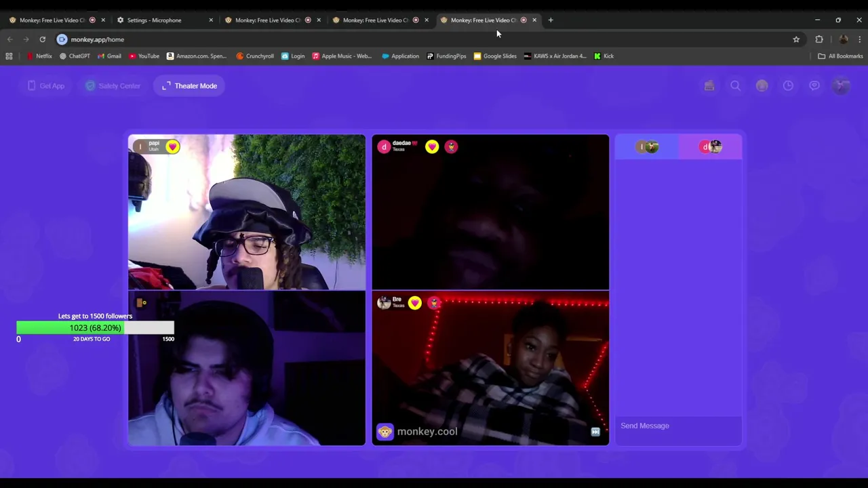Expand the All Bookmarks folder
The width and height of the screenshot is (868, 488).
[x=840, y=56]
